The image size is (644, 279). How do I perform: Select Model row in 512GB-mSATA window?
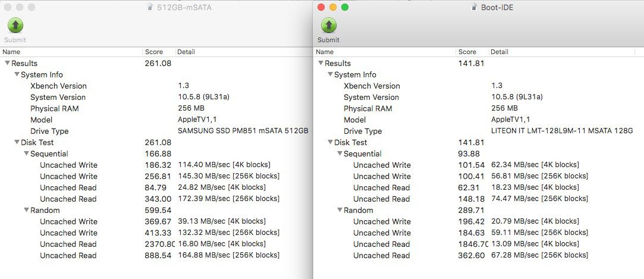tap(156, 120)
